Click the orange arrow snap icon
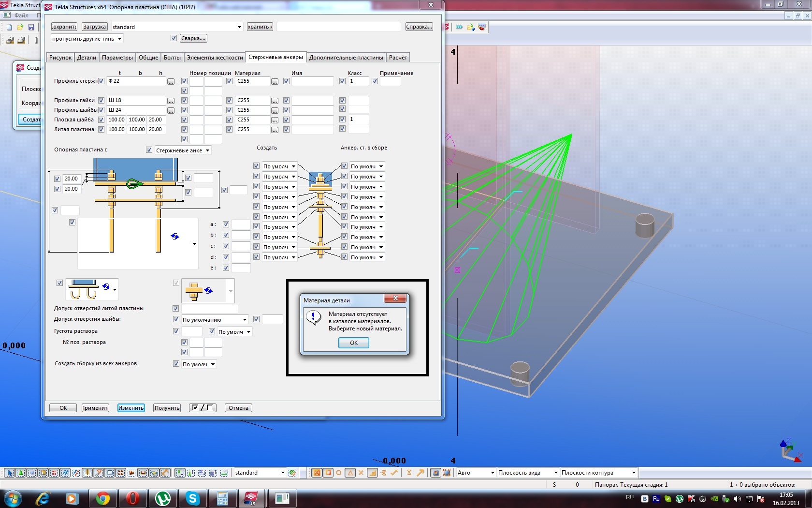812x508 pixels. [x=420, y=473]
